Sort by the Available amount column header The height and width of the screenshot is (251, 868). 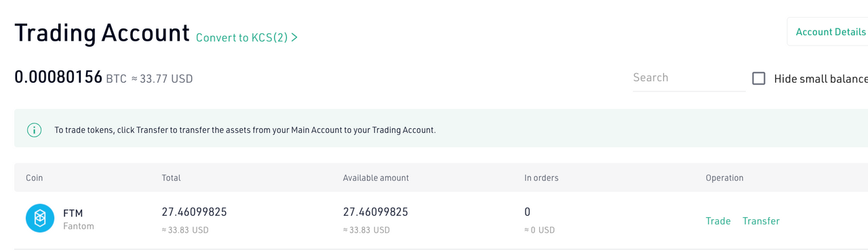(x=376, y=178)
